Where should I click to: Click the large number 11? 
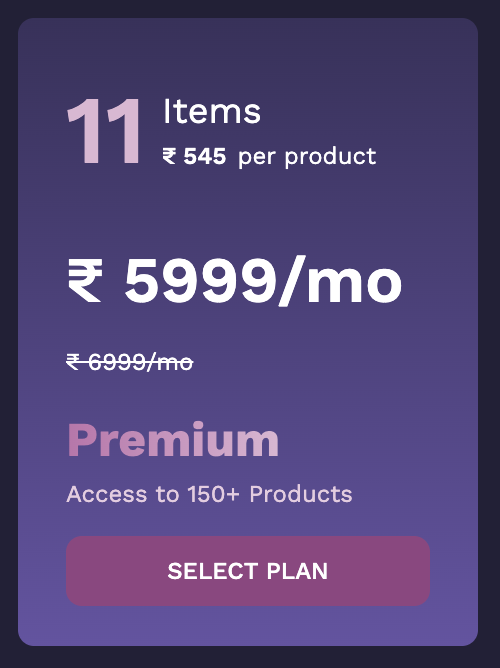pyautogui.click(x=103, y=131)
